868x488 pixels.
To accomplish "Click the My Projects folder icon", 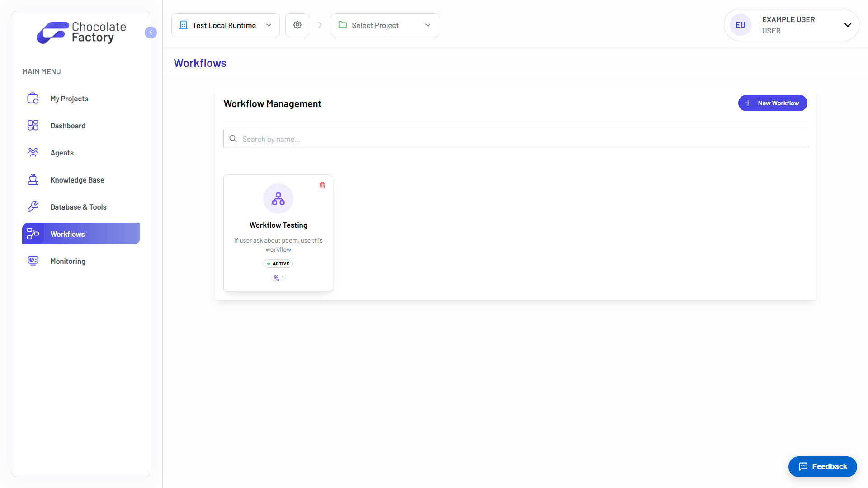I will [x=33, y=99].
